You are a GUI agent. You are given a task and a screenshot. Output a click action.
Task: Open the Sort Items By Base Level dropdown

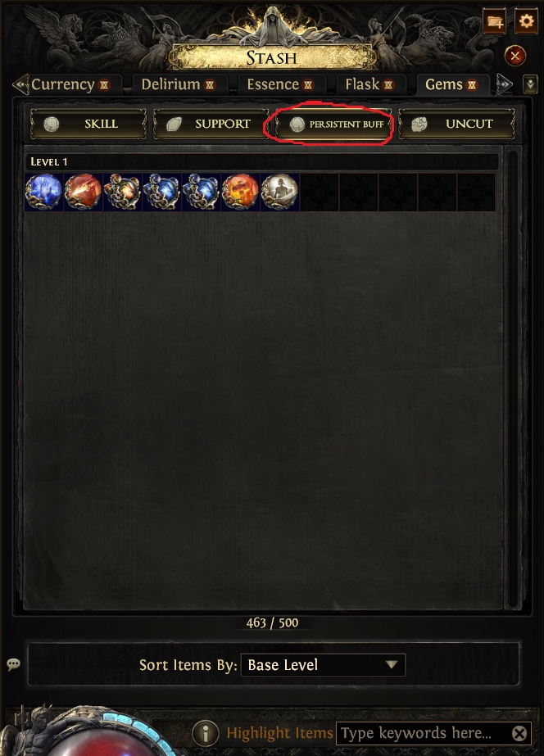323,665
